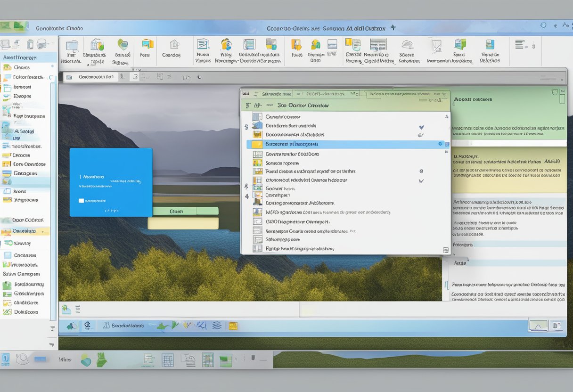This screenshot has width=573, height=392.
Task: Select the green map tool in the bottom toolbar
Action: click(162, 326)
